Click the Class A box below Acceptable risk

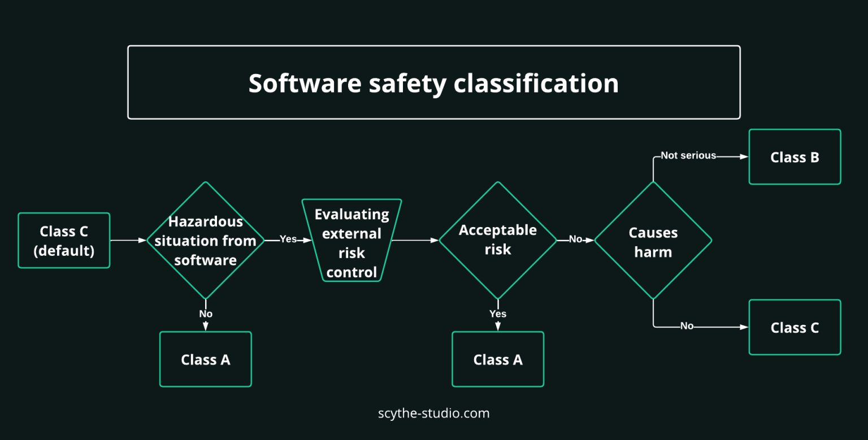pyautogui.click(x=498, y=359)
